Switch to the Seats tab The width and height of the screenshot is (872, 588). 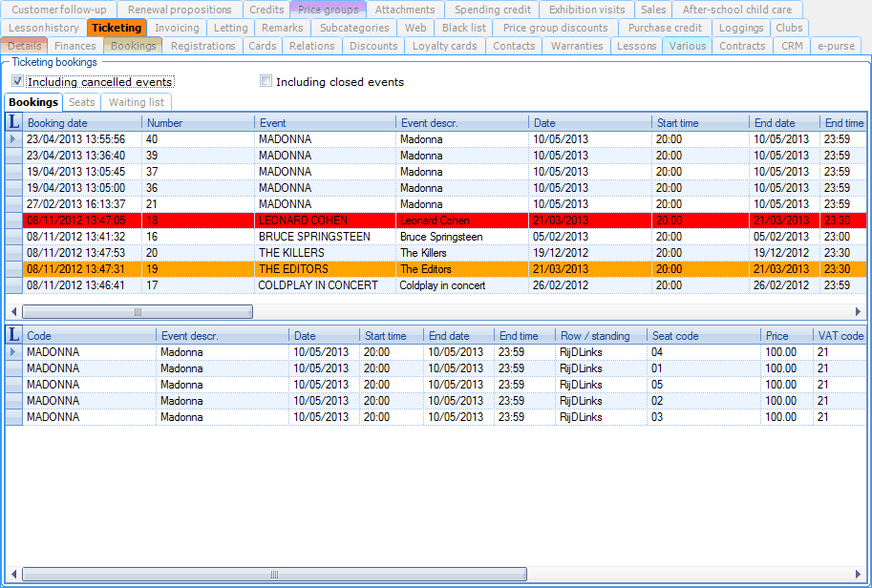[82, 102]
